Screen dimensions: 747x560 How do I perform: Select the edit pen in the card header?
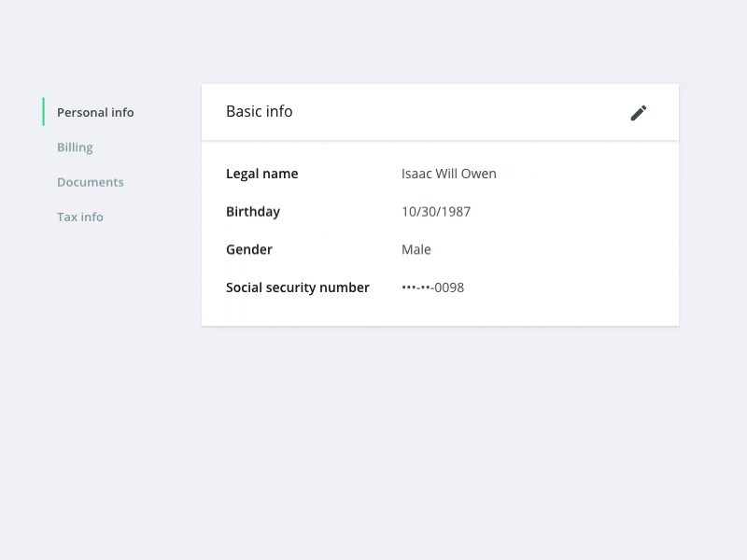[639, 112]
